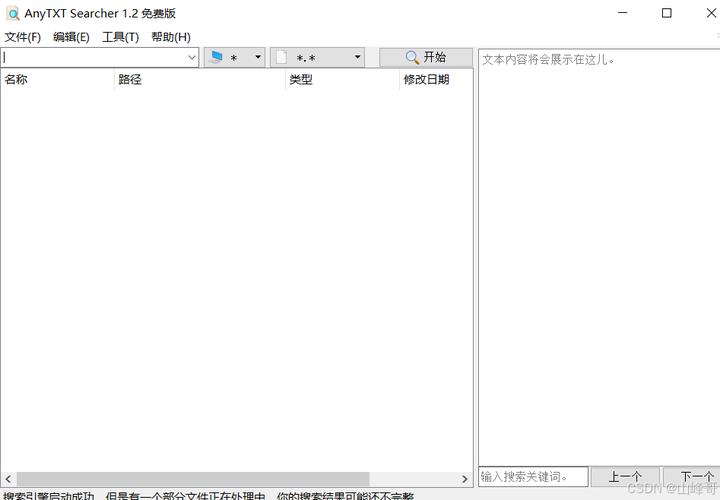Click the results list scroll-right arrow
The width and height of the screenshot is (720, 500).
click(x=464, y=479)
